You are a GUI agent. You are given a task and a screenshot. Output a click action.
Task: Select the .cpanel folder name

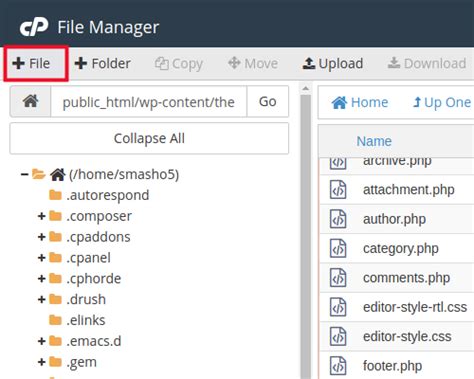coord(88,258)
